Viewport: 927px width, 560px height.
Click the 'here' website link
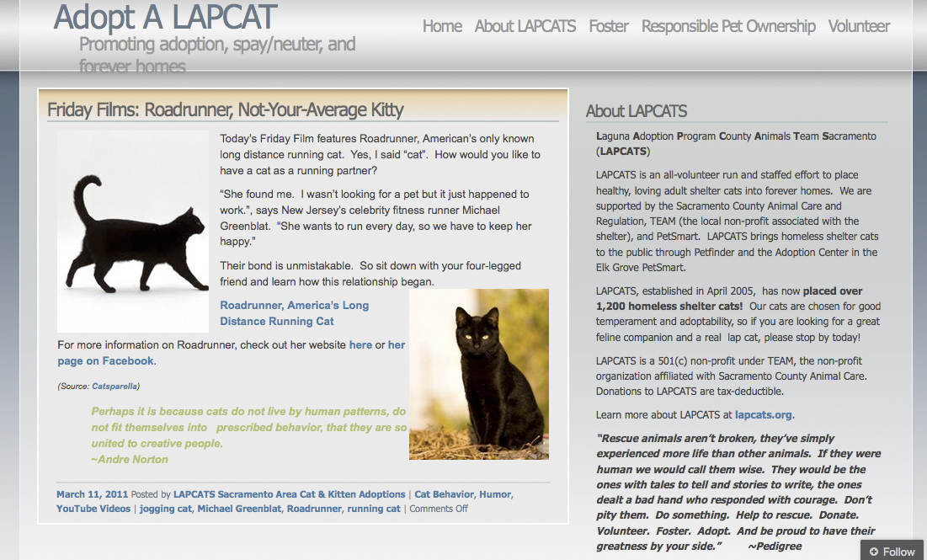(x=360, y=344)
